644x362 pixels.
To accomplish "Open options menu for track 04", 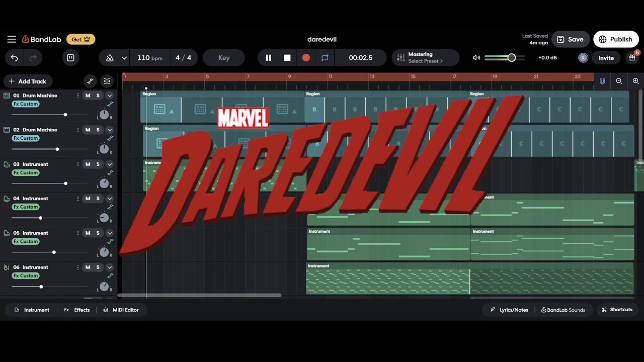I will (77, 199).
